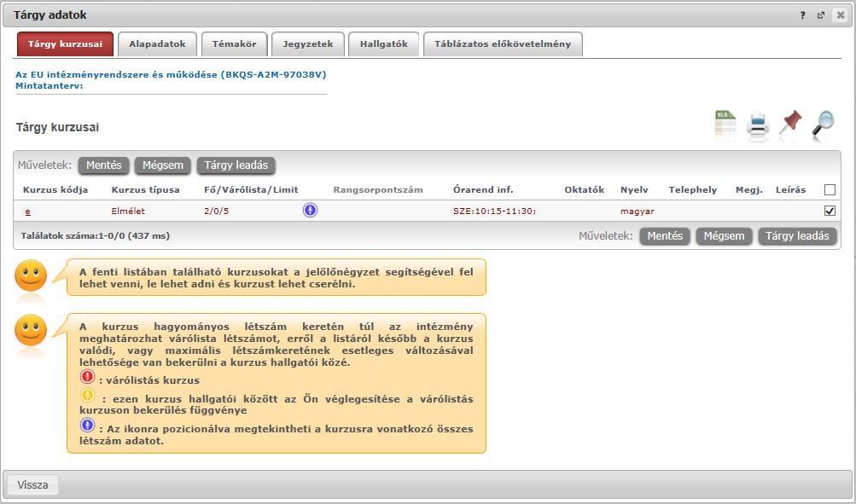Open the Alapadatok tab
The width and height of the screenshot is (856, 504).
tap(157, 44)
